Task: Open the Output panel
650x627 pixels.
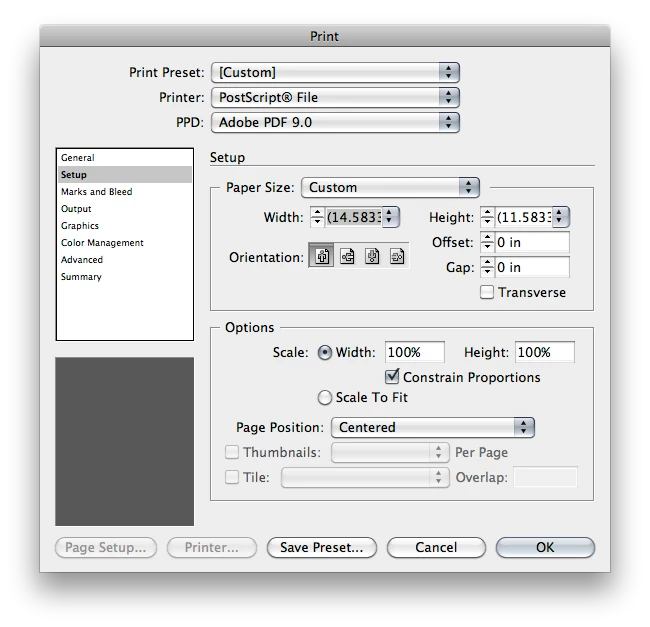Action: (124, 208)
